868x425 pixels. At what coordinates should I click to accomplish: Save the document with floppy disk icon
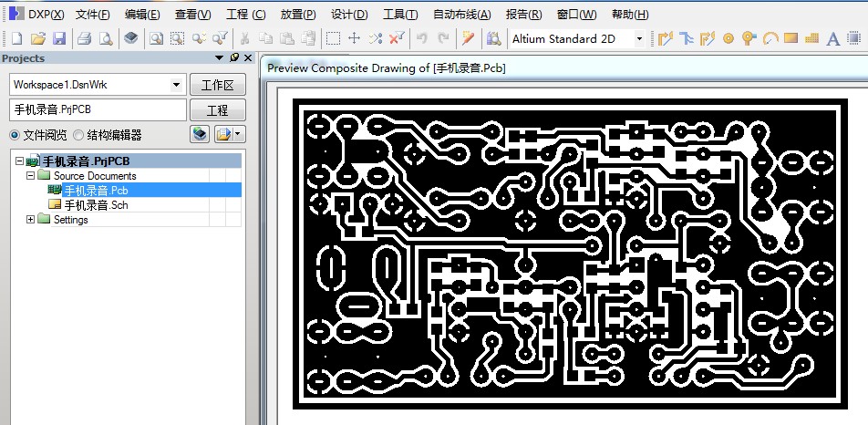tap(59, 38)
